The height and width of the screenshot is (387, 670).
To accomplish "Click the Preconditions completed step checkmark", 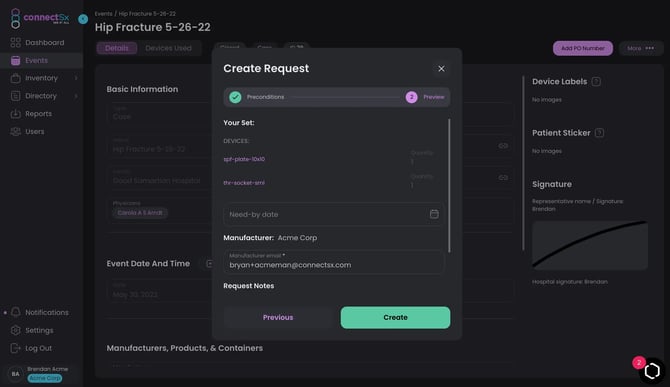I will (235, 97).
